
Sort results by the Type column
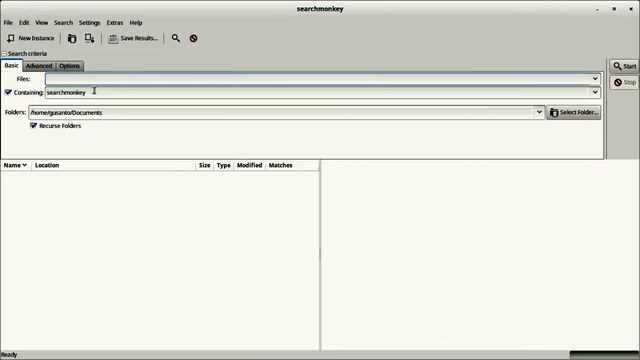(223, 165)
